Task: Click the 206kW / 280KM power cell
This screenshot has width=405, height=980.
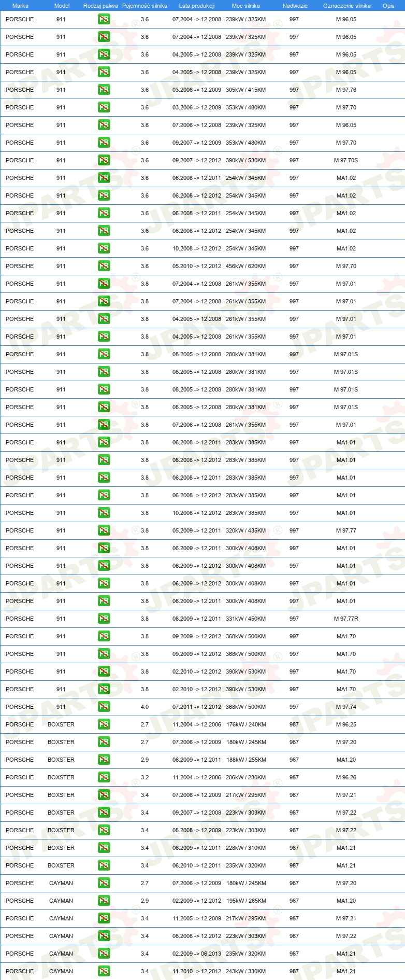Action: tap(245, 777)
